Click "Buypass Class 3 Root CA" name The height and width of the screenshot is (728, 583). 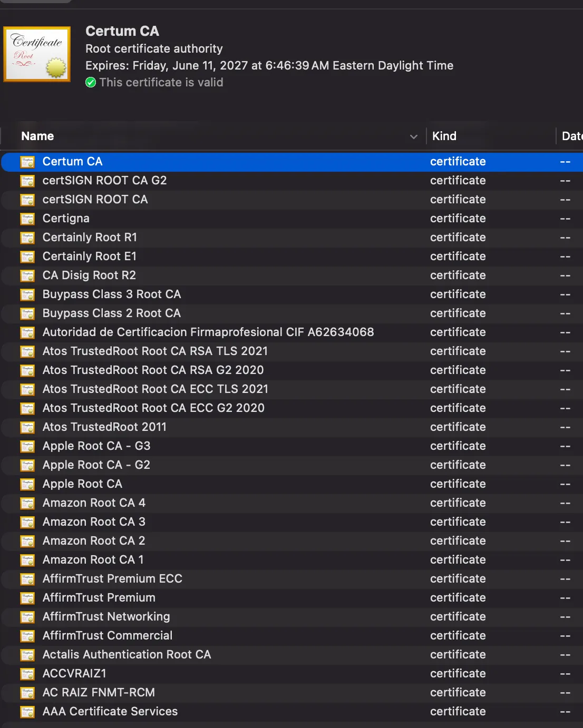(x=111, y=294)
